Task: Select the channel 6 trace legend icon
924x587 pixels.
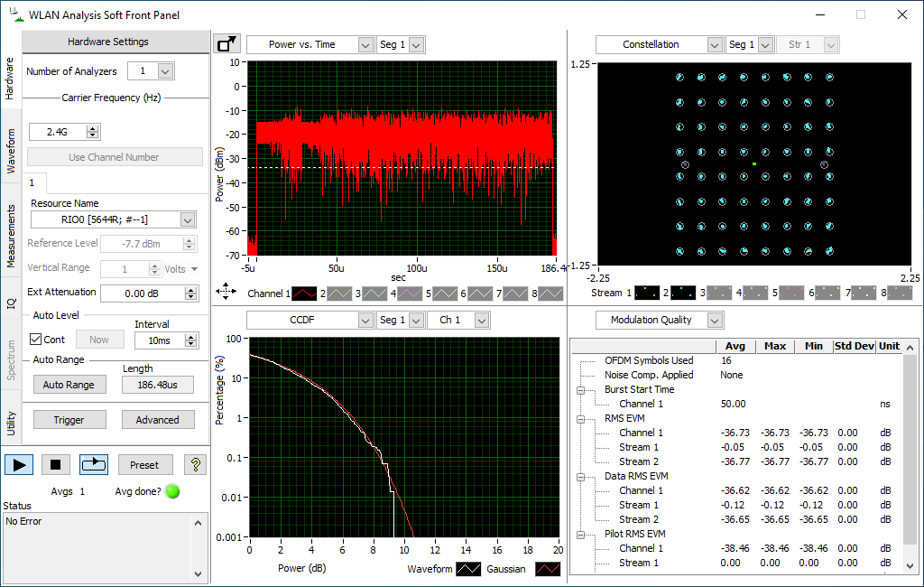Action: point(480,293)
